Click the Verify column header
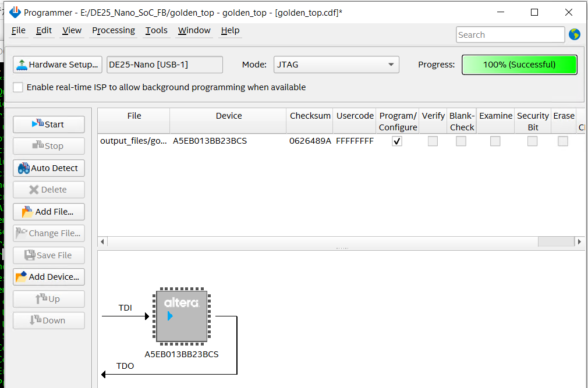 tap(433, 121)
